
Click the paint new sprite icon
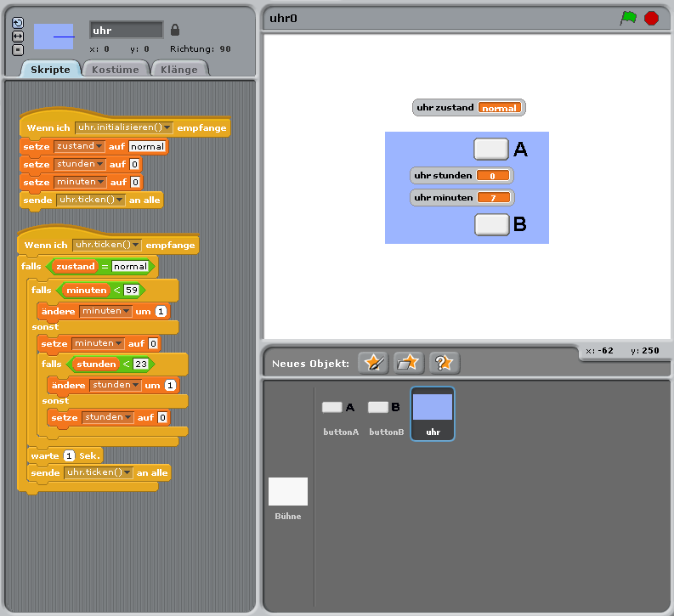372,363
